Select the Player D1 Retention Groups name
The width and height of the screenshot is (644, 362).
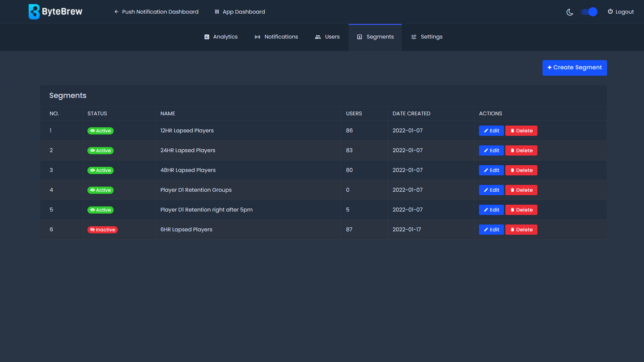click(196, 190)
